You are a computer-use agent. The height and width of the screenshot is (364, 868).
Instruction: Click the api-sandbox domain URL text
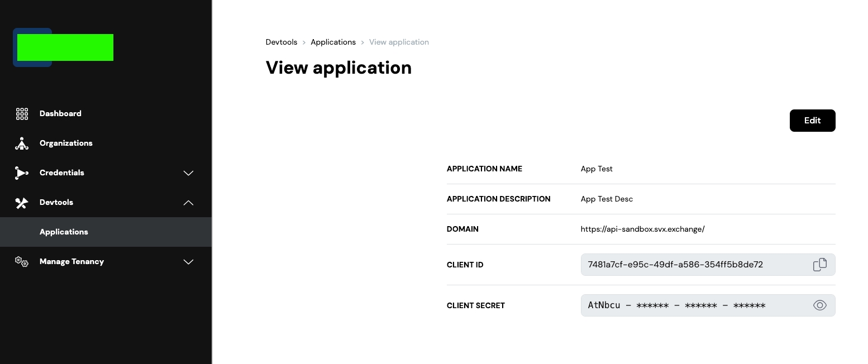(642, 229)
